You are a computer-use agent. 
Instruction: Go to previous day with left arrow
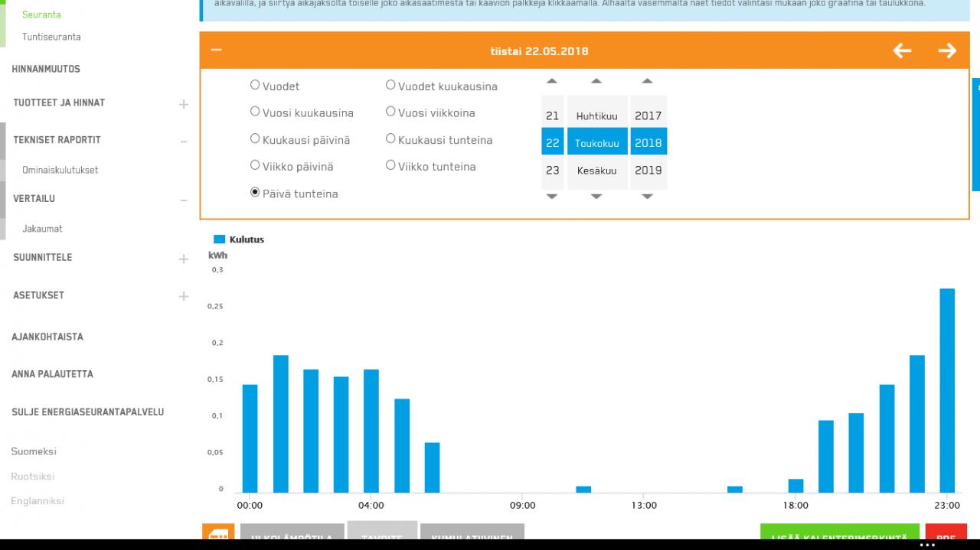(x=903, y=50)
